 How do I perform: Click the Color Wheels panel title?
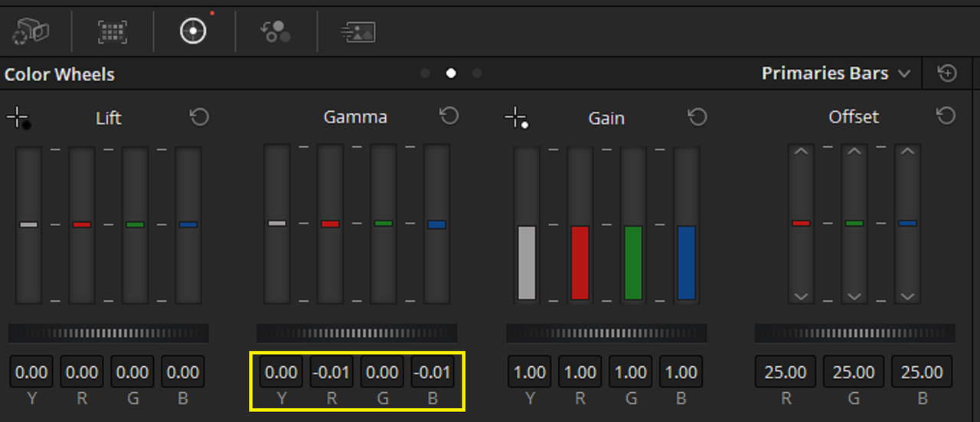[x=60, y=74]
